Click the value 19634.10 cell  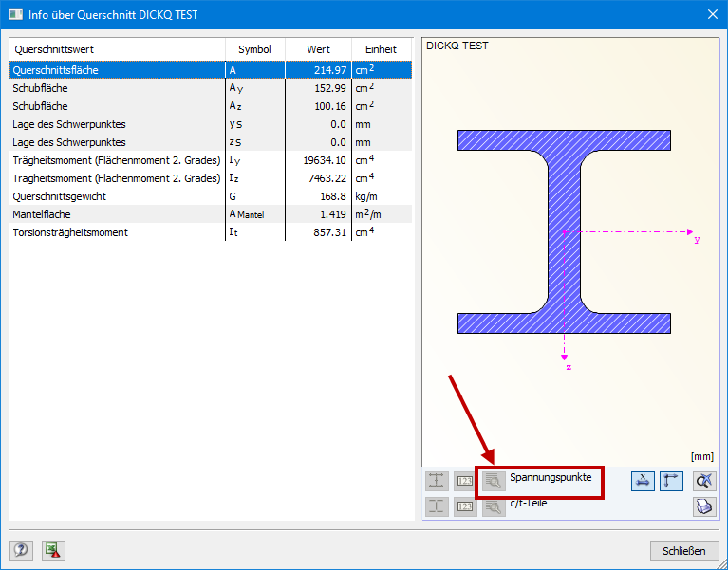319,160
